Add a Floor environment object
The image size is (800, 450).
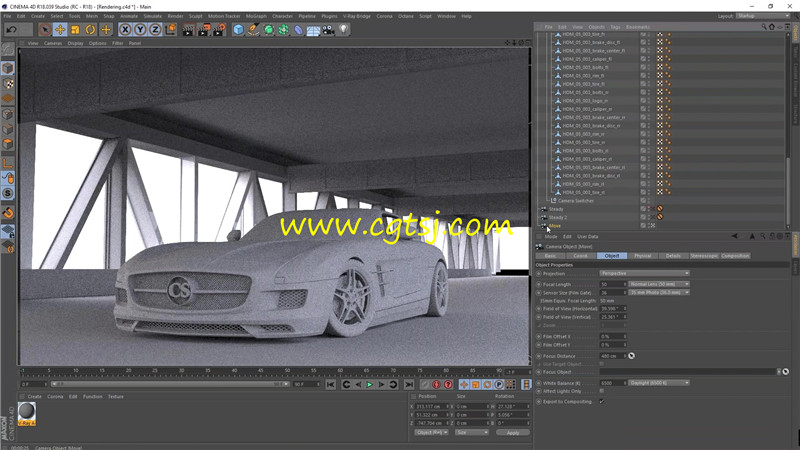pos(313,30)
